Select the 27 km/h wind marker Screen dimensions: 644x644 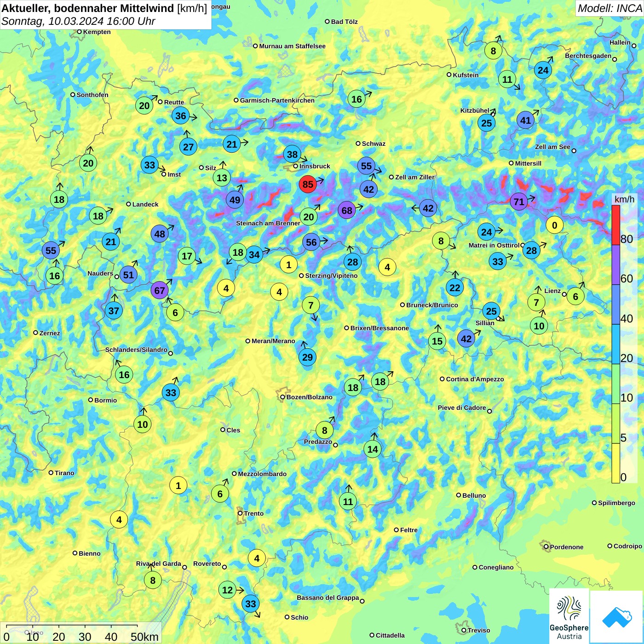tap(189, 147)
